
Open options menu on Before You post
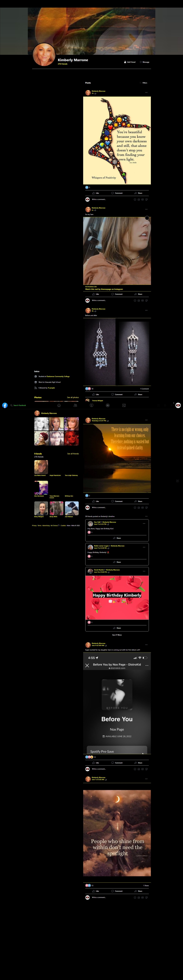[146, 644]
